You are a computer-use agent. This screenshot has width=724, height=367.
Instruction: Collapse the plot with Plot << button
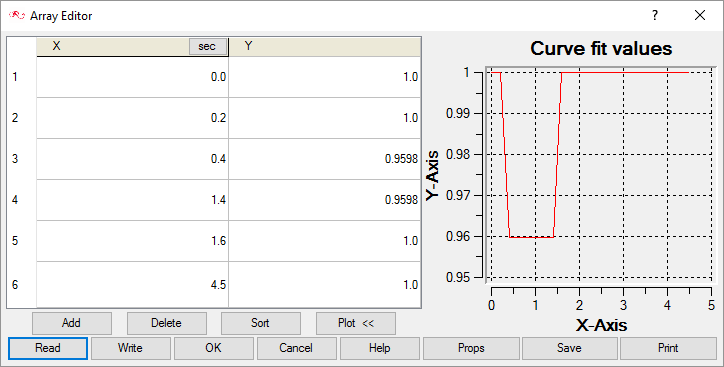click(x=356, y=323)
